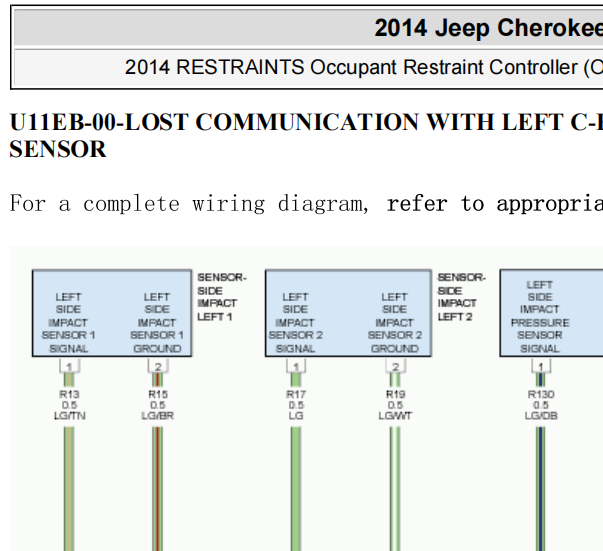
Task: Click "LEFT SIDE IMPACT SENSOR 1 SIGNAL" text
Action: [68, 323]
